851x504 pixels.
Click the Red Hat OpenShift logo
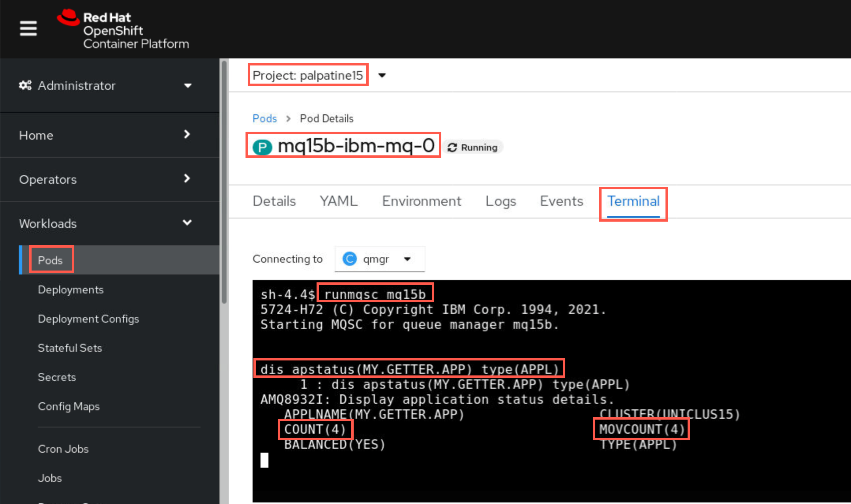pos(123,30)
